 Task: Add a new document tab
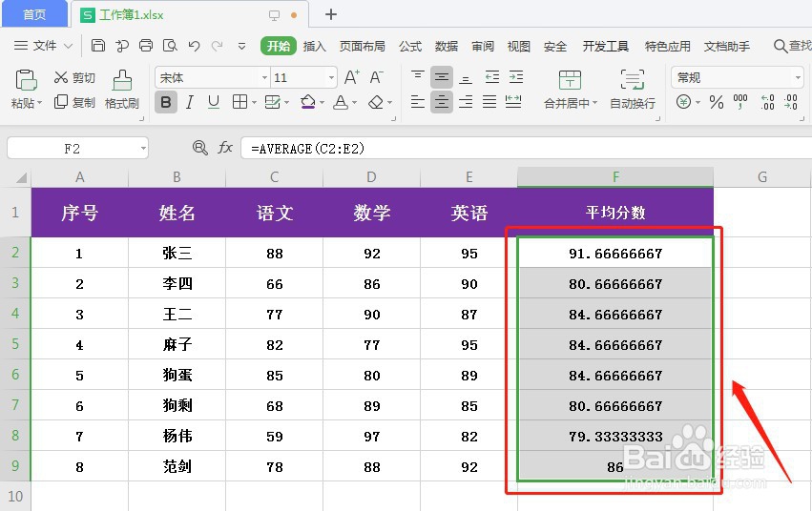click(331, 14)
